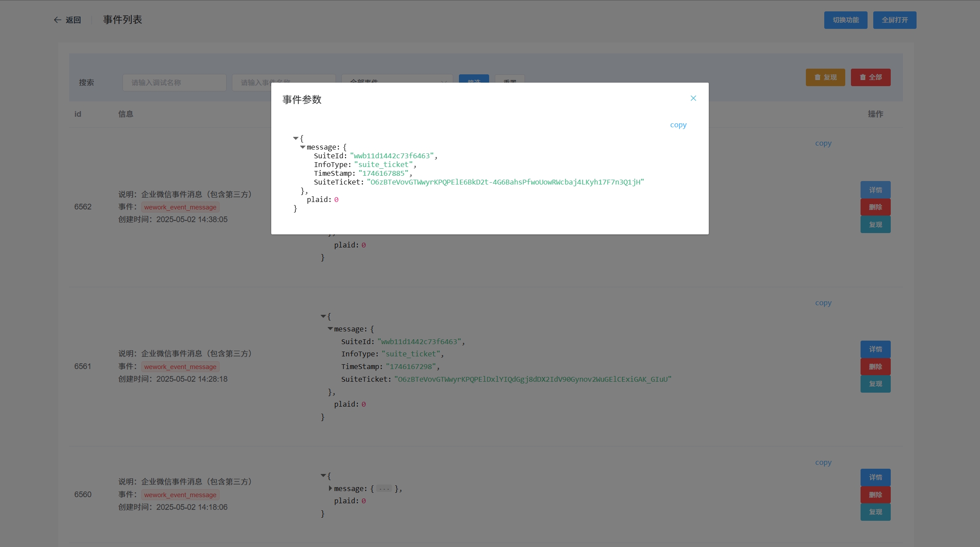
Task: Delete event 6561 with 删除 button
Action: (x=875, y=366)
